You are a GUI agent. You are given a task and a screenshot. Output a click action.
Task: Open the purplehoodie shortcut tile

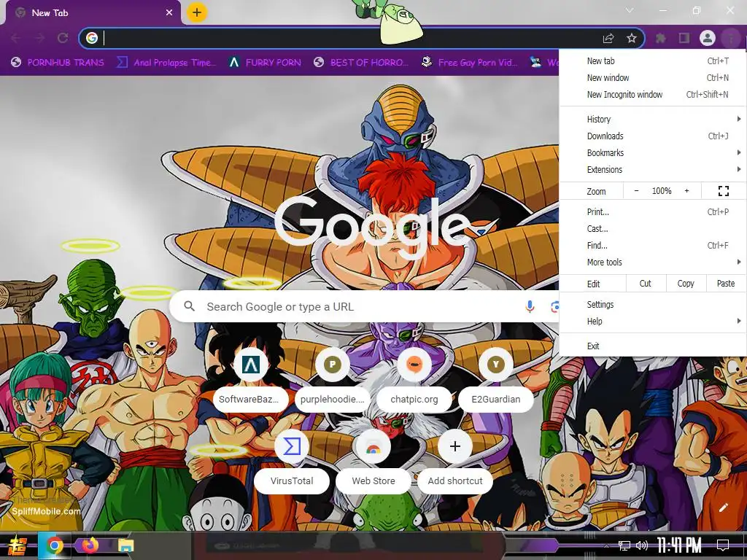[333, 381]
